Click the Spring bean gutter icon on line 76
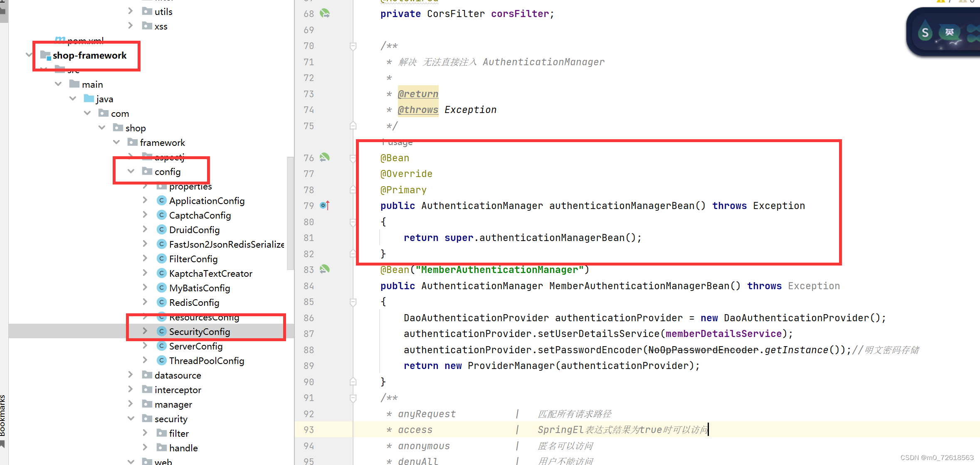Viewport: 980px width, 465px height. pyautogui.click(x=325, y=157)
